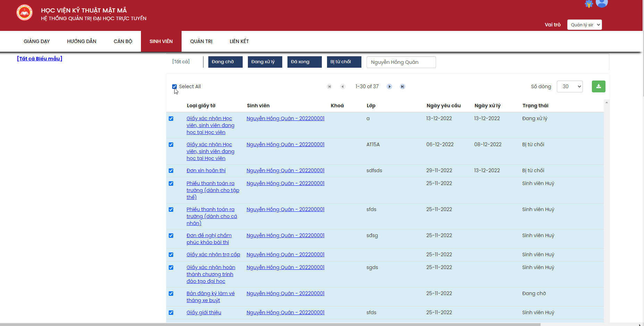Click the 06-12-2022 request date cell
The image size is (644, 326).
click(x=440, y=144)
